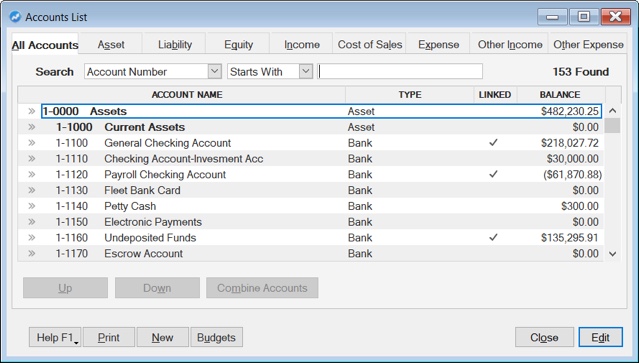639x363 pixels.
Task: Click the ACCOUNT NAME column header
Action: pyautogui.click(x=187, y=95)
